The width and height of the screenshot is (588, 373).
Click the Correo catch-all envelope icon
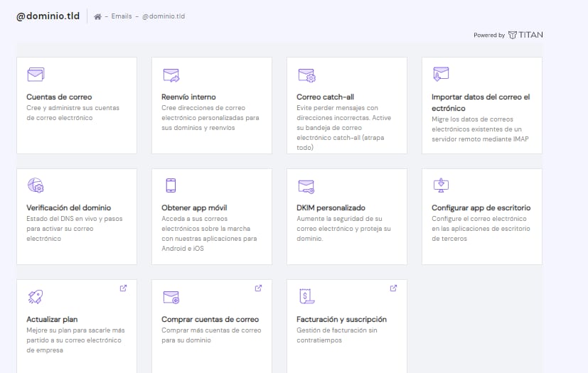click(x=306, y=75)
